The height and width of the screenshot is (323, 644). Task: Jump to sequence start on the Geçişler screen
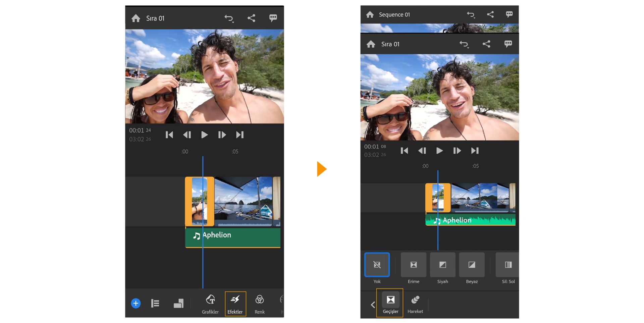click(405, 151)
